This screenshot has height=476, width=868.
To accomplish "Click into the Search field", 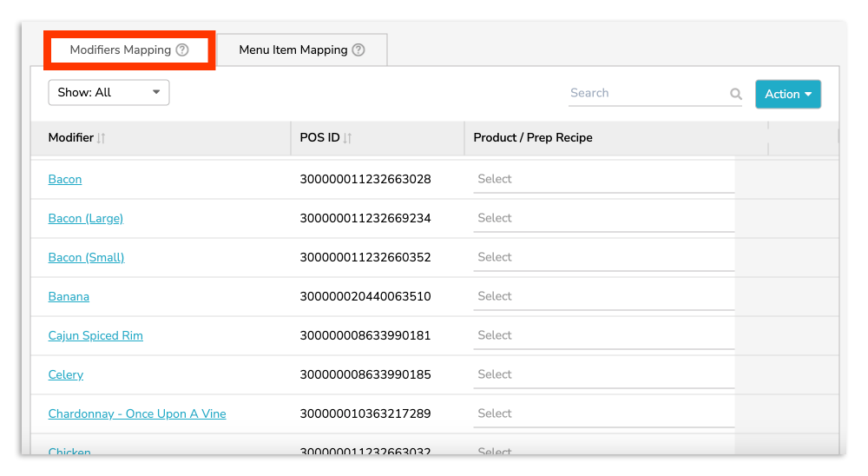I will [647, 93].
